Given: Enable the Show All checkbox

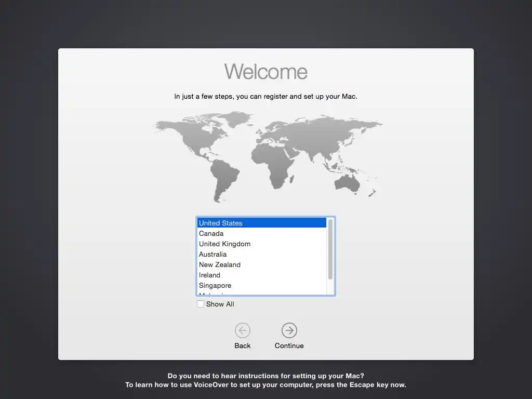Looking at the screenshot, I should click(201, 304).
